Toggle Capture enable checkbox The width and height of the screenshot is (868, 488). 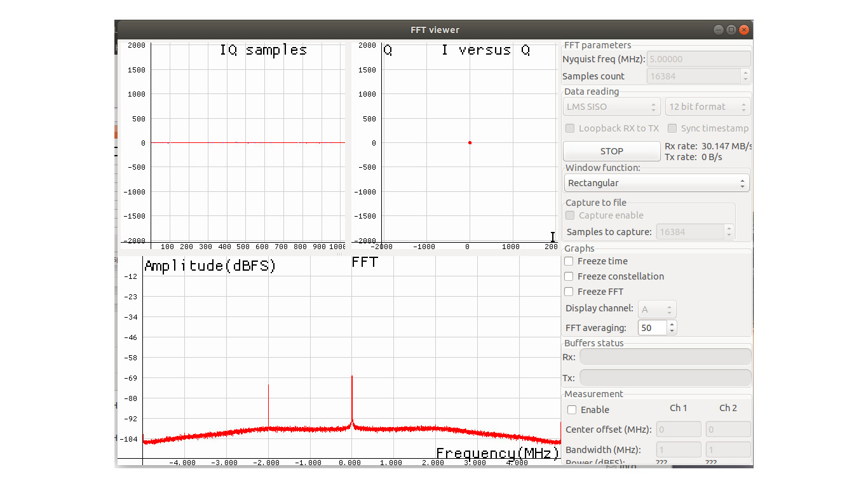click(570, 215)
